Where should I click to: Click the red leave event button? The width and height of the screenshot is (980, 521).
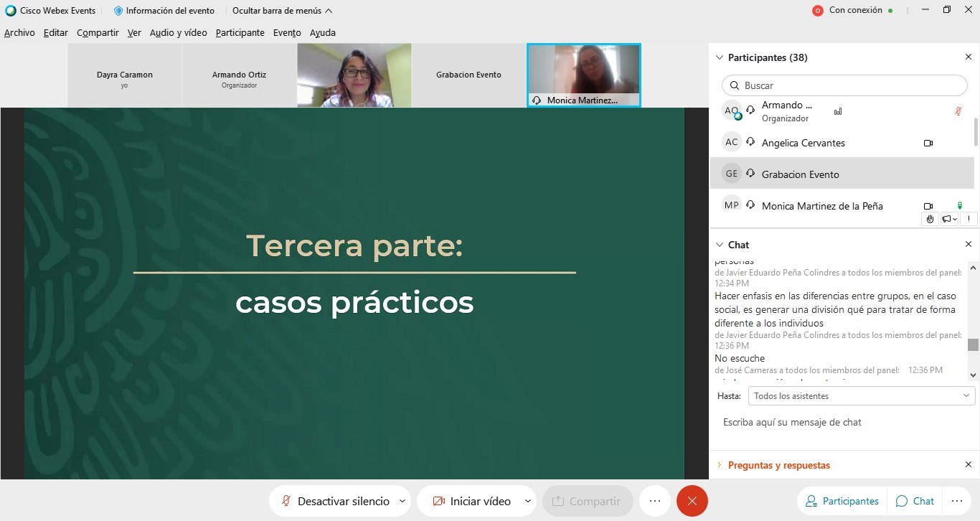pyautogui.click(x=692, y=501)
